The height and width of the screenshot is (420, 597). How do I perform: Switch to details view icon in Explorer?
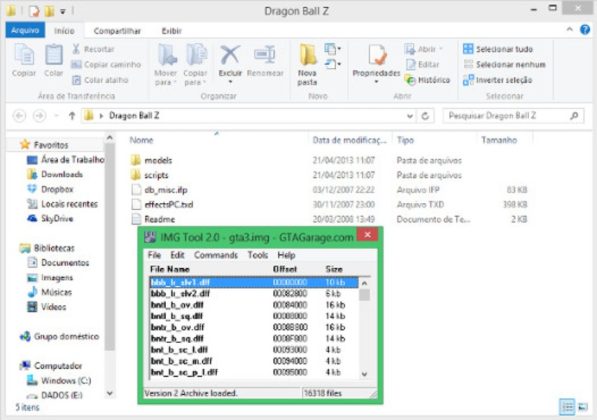point(567,407)
